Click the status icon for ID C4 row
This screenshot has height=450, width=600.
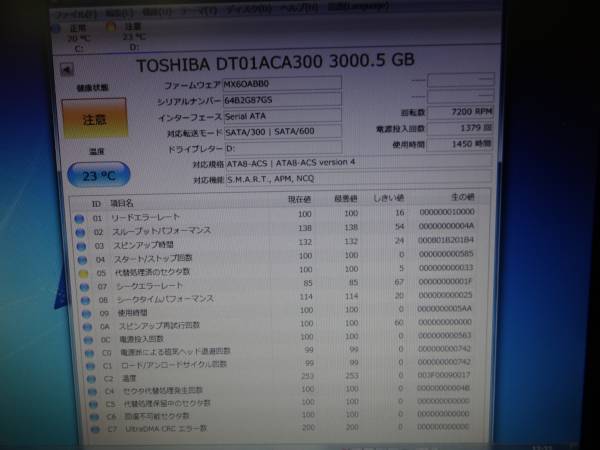tap(92, 391)
